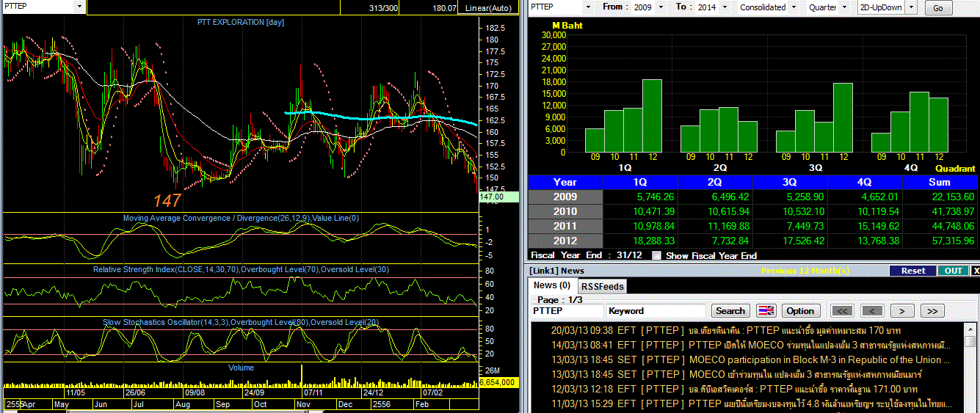The width and height of the screenshot is (980, 413).
Task: Expand the From year 2009 dropdown
Action: pos(661,7)
